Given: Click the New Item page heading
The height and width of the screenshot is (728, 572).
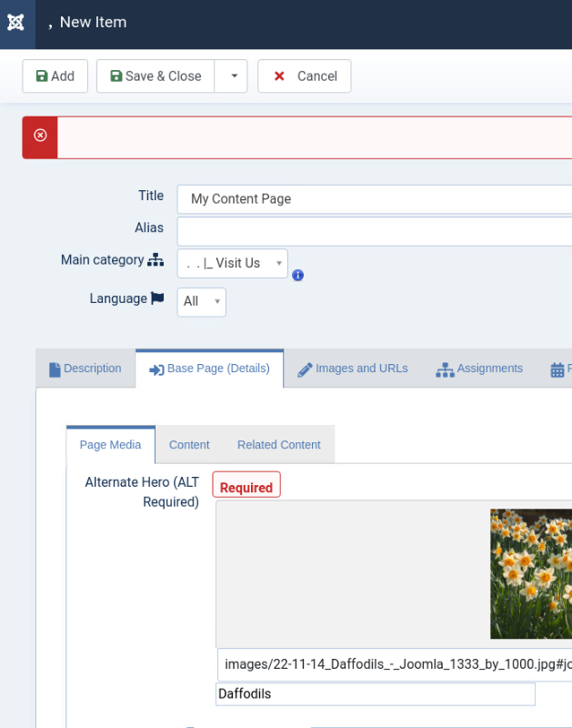Looking at the screenshot, I should pos(94,22).
